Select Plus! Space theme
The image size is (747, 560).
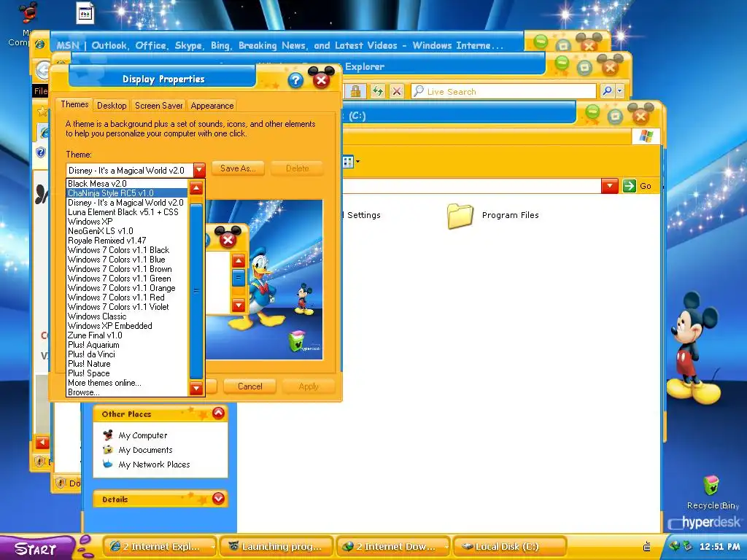[127, 373]
